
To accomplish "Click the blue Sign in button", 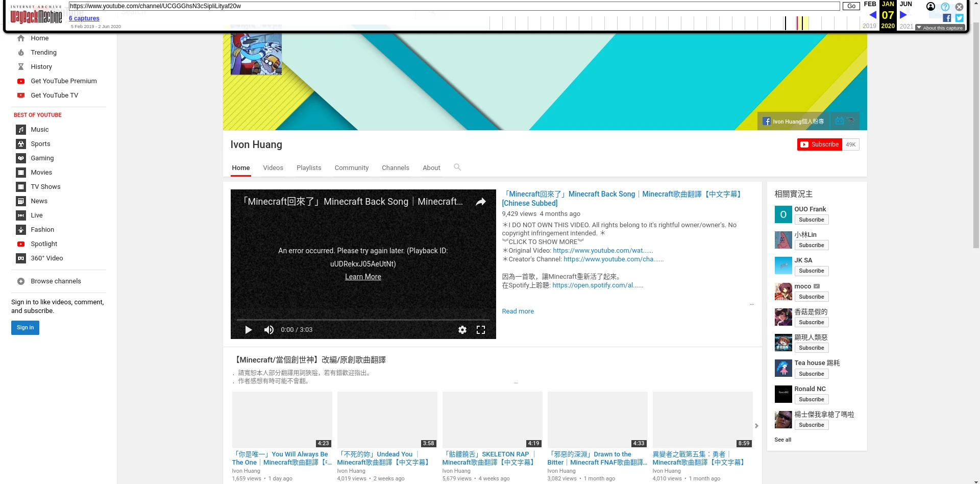I will (25, 328).
